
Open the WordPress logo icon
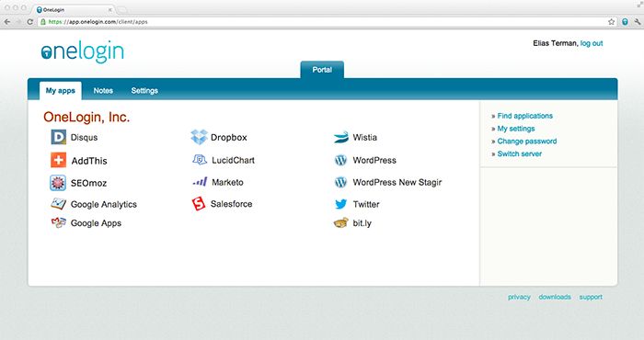pyautogui.click(x=340, y=161)
